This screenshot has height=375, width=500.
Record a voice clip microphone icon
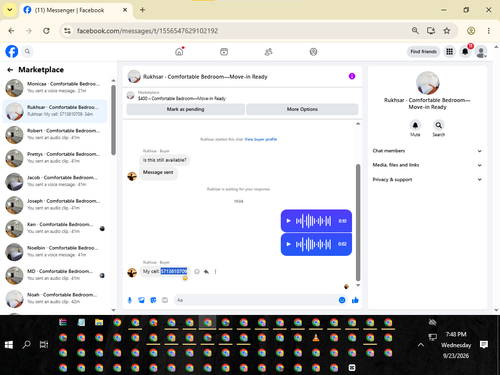[130, 300]
